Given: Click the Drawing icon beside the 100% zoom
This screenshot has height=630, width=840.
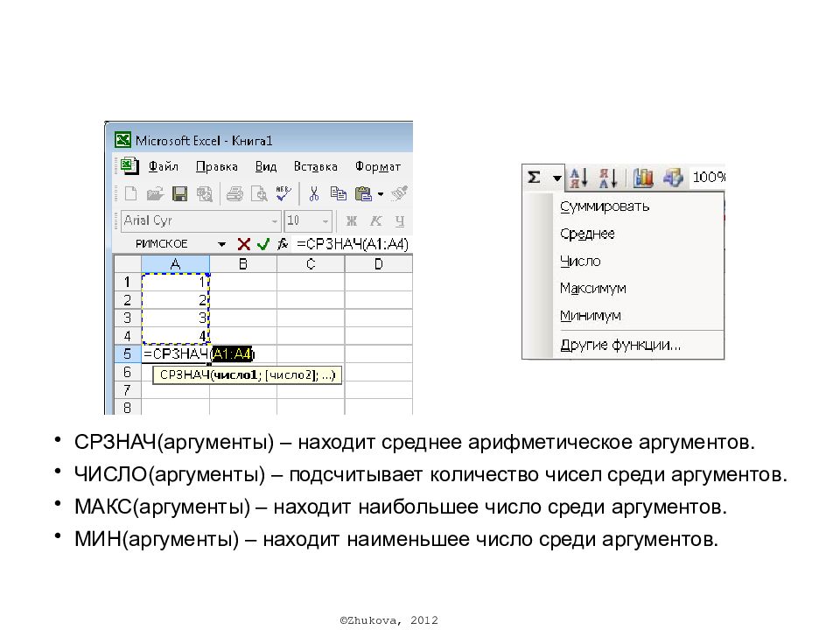Looking at the screenshot, I should [673, 178].
